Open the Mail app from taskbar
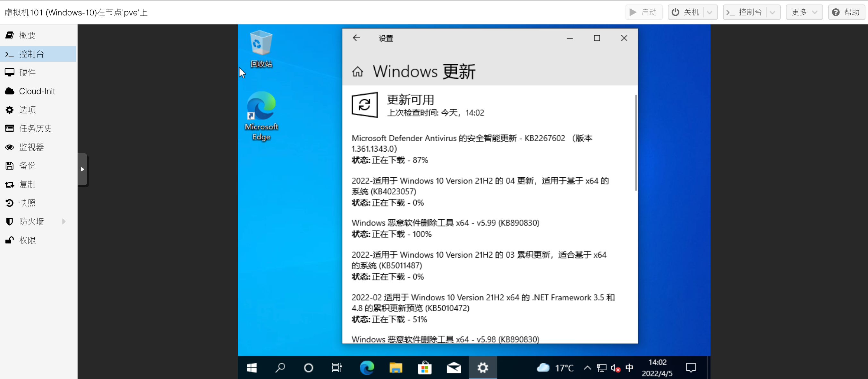Viewport: 868px width, 379px height. [454, 367]
